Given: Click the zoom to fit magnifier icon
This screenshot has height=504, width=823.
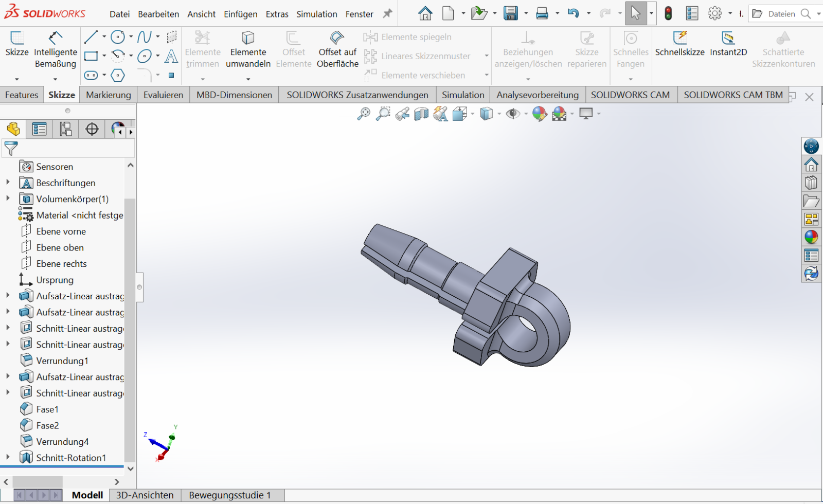Looking at the screenshot, I should coord(363,114).
